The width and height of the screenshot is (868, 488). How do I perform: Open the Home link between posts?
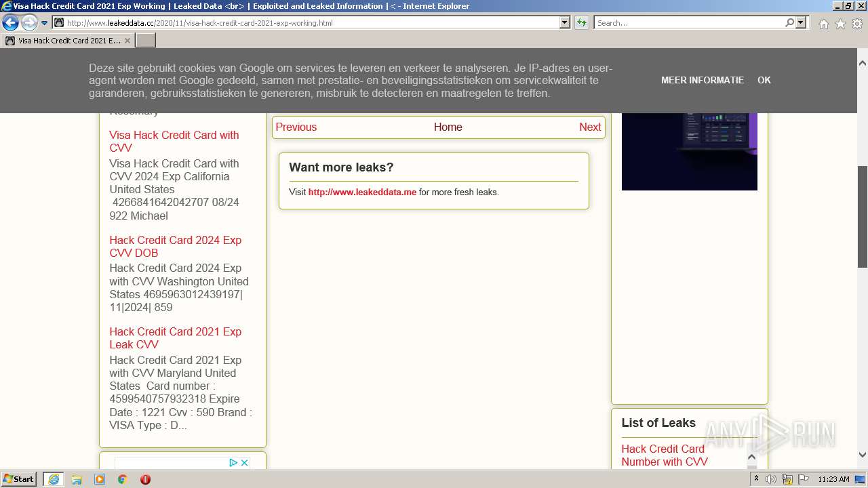click(x=448, y=127)
